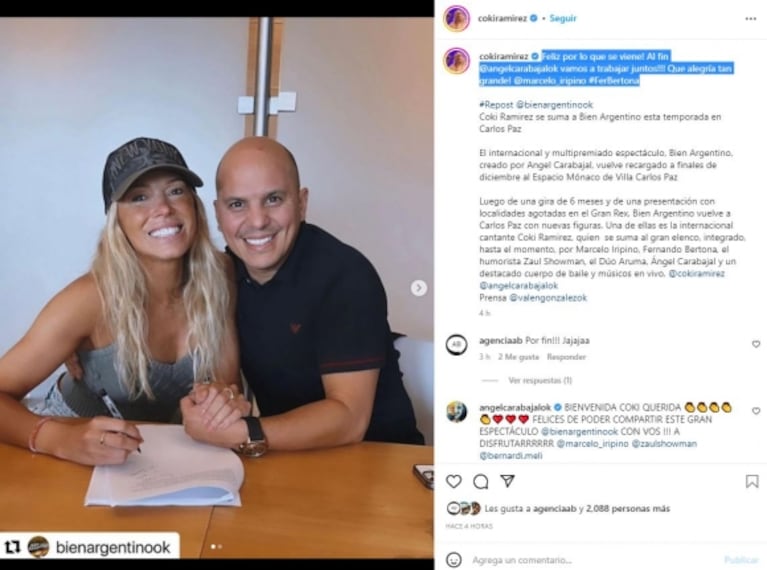Like angelcarabajalok's comment heart

point(756,411)
